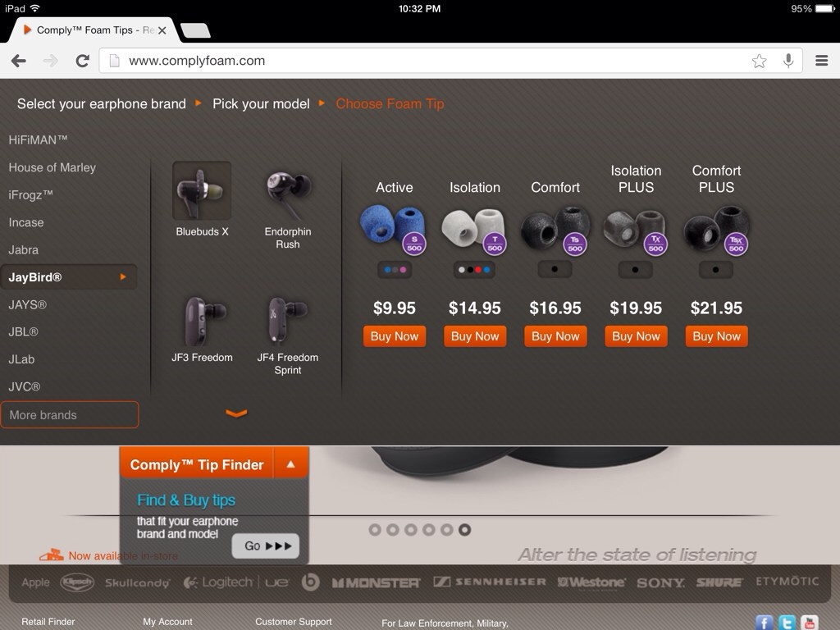Open the Sennheiser brand logo
The image size is (840, 630).
click(490, 582)
